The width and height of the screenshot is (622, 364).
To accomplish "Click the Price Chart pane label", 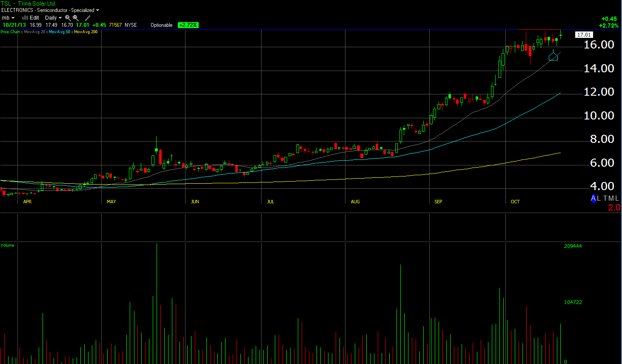I will pos(10,32).
